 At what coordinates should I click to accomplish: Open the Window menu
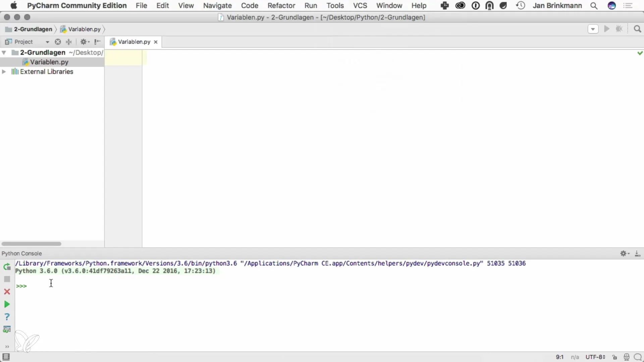tap(389, 6)
